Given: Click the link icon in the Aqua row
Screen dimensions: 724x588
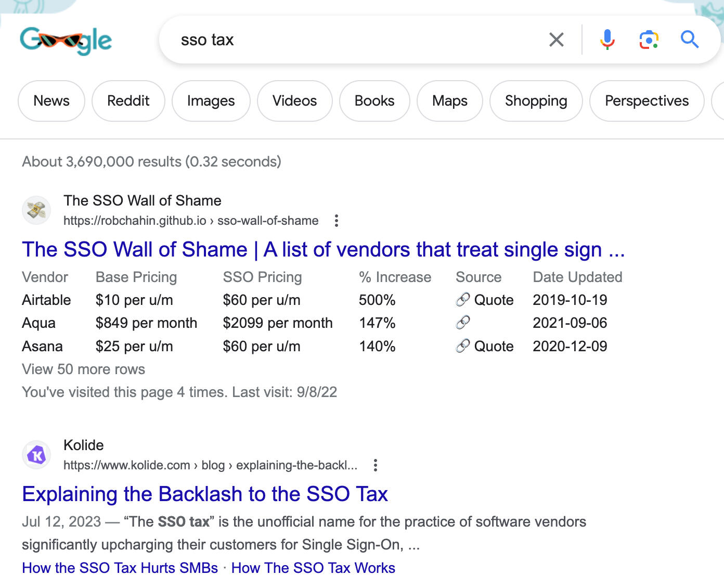Looking at the screenshot, I should 463,323.
